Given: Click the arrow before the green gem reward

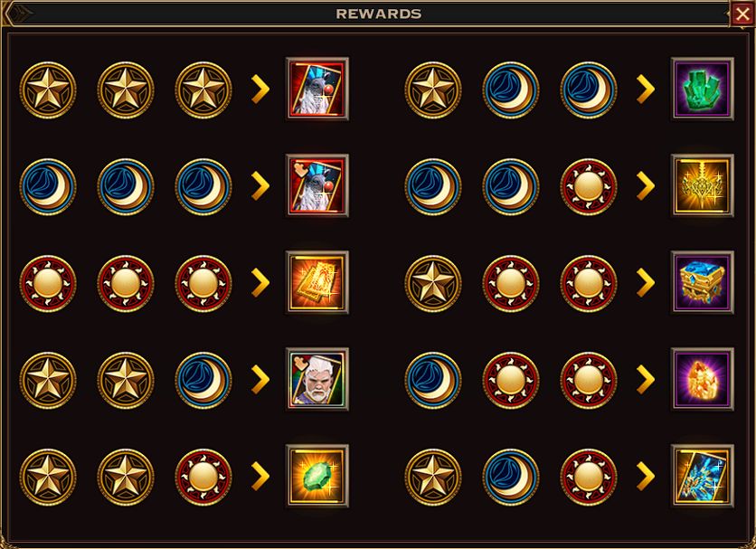Looking at the screenshot, I should (x=260, y=477).
